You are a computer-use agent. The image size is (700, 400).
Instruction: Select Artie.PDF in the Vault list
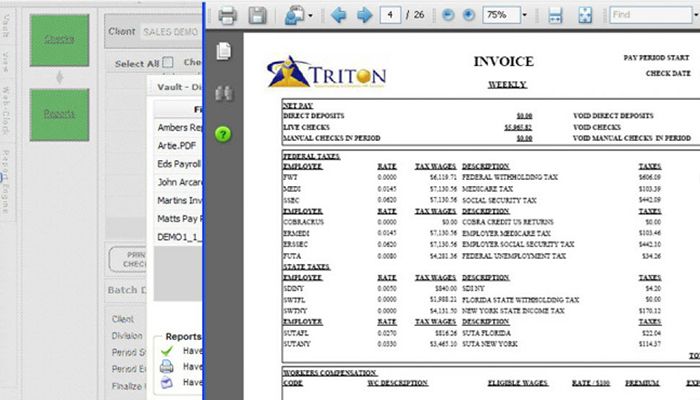click(x=179, y=146)
